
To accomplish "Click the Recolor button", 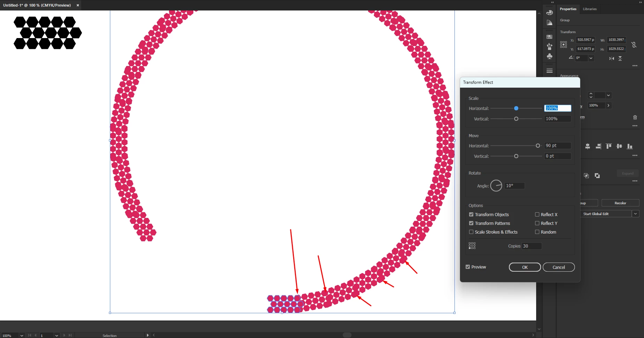I will click(620, 203).
